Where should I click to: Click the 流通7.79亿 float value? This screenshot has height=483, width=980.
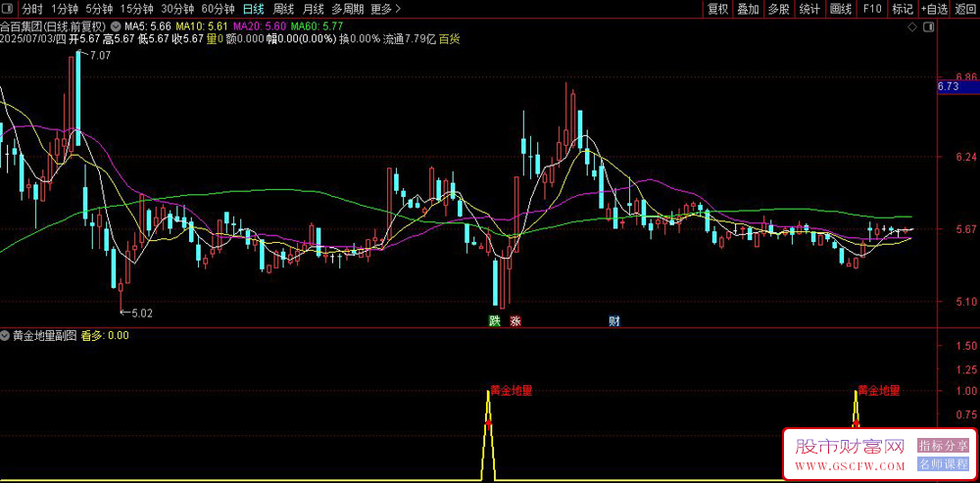click(409, 39)
